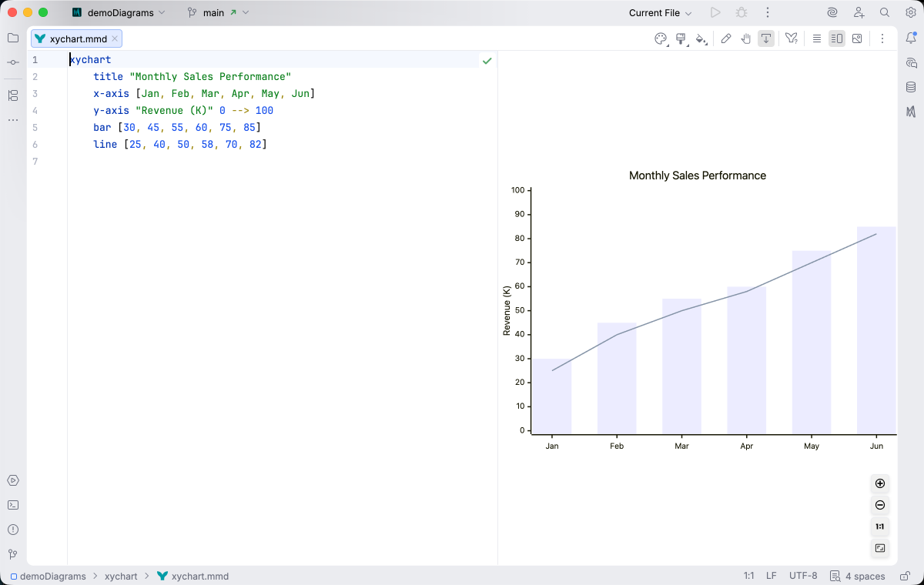The width and height of the screenshot is (924, 585).
Task: Switch to editor and preview split view
Action: coord(837,38)
